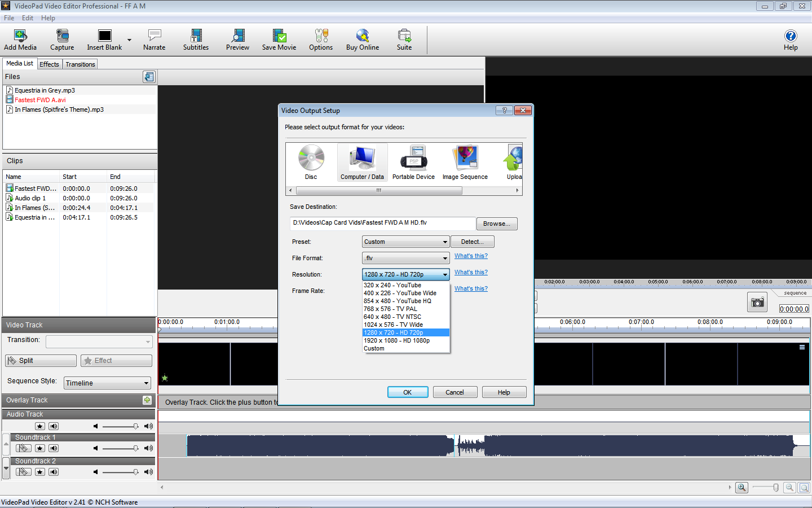812x508 pixels.
Task: Choose 1920 x 1080 - HD 1080p resolution
Action: pyautogui.click(x=406, y=340)
